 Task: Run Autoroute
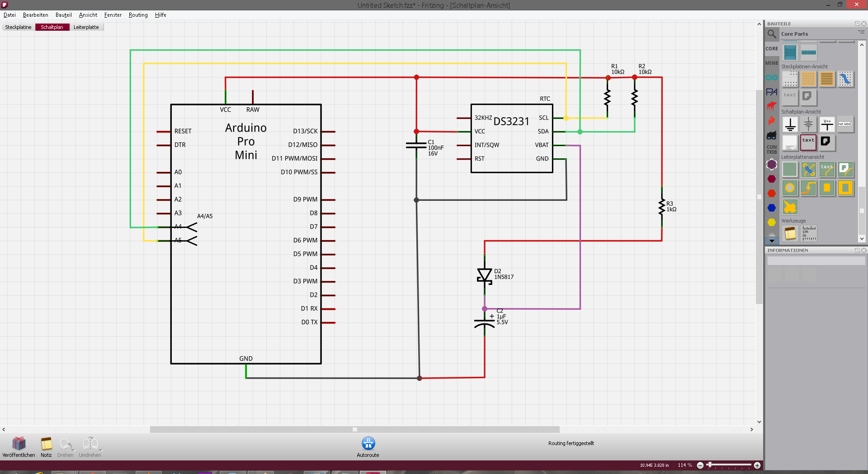click(368, 447)
